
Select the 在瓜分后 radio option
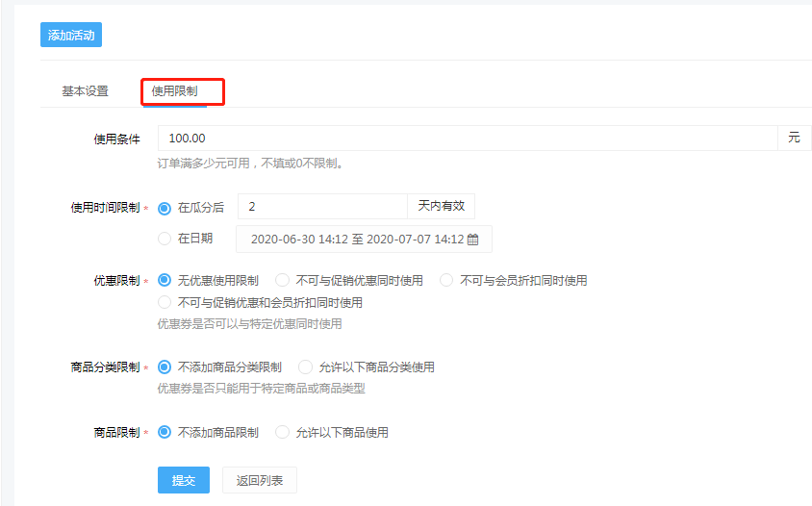pyautogui.click(x=165, y=208)
